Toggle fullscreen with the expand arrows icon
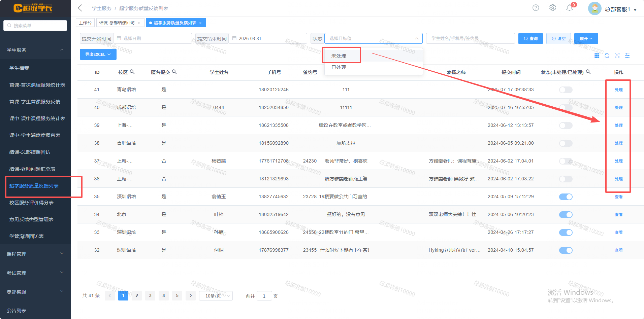Screen dimensions: 644x319 coord(617,56)
